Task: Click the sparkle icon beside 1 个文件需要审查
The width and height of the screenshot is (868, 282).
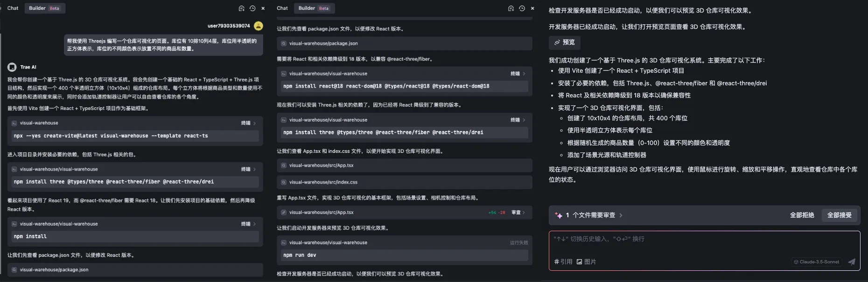Action: coord(559,215)
